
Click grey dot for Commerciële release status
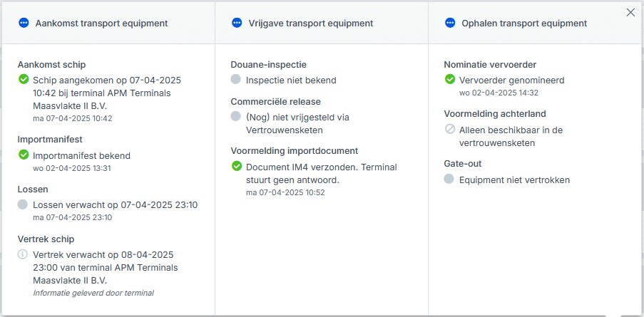[237, 116]
